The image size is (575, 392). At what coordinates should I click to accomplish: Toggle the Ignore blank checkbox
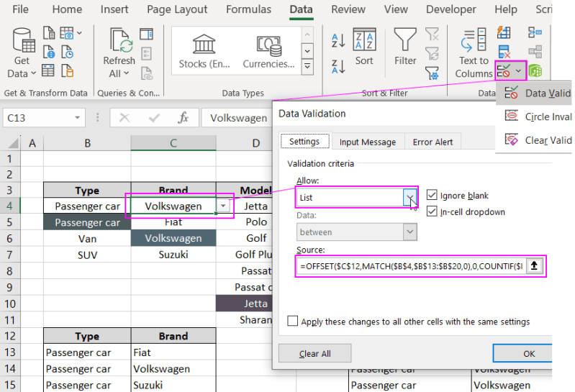[x=432, y=195]
